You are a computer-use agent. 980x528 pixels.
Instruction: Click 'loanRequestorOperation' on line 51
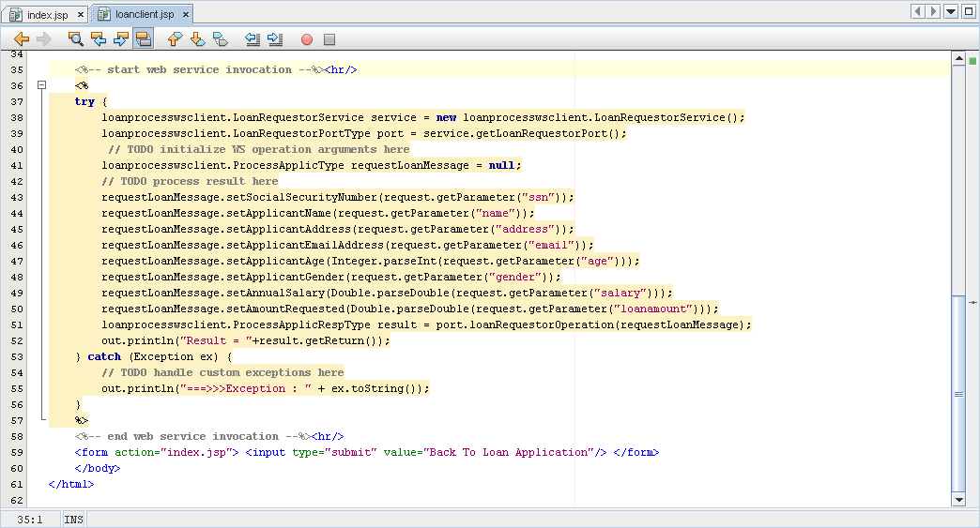pyautogui.click(x=542, y=324)
